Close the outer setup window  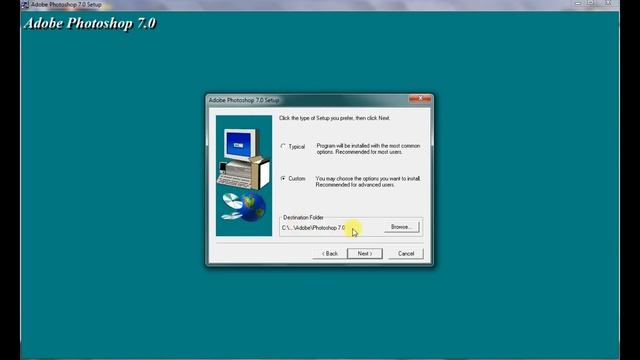[608, 3]
